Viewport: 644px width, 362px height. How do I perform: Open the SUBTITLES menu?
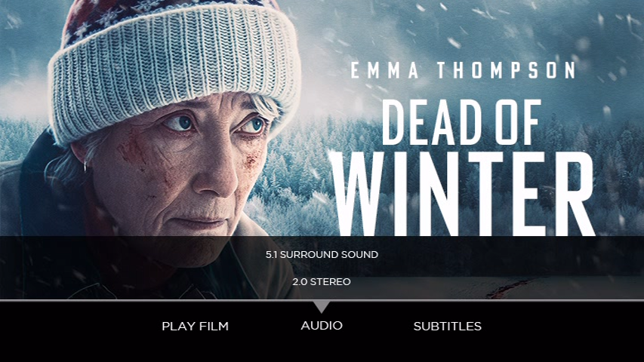pos(447,327)
